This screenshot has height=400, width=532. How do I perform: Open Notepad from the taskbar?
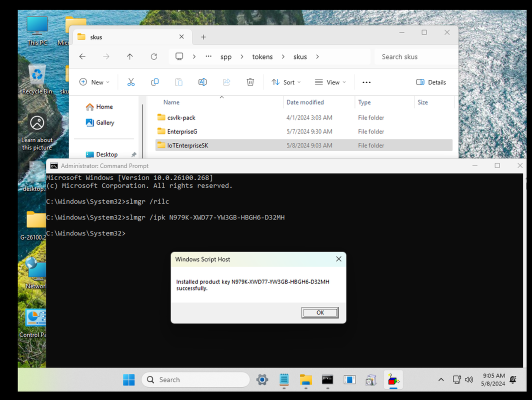pyautogui.click(x=284, y=379)
